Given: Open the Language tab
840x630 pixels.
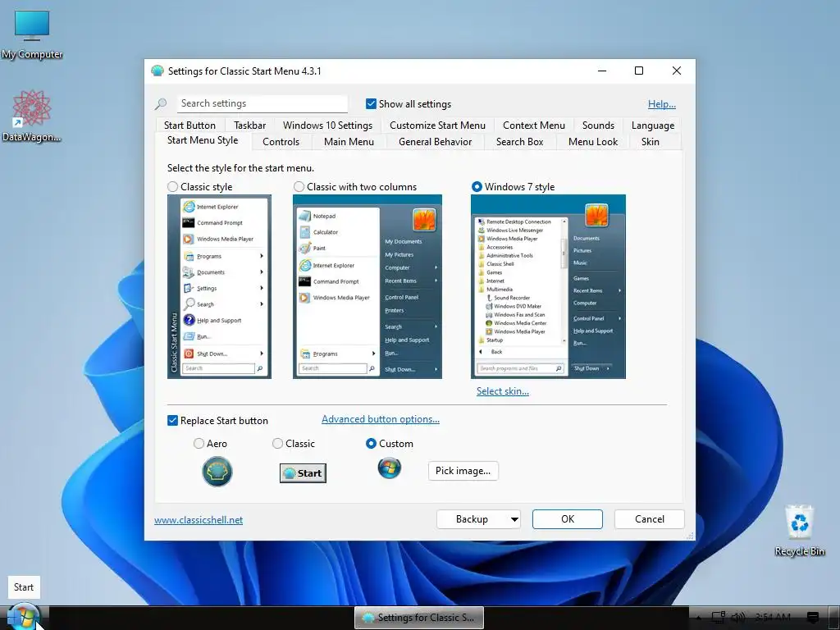Looking at the screenshot, I should pos(652,125).
